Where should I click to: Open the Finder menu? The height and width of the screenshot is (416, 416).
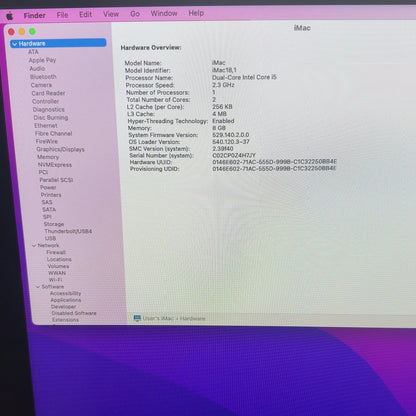coord(35,15)
